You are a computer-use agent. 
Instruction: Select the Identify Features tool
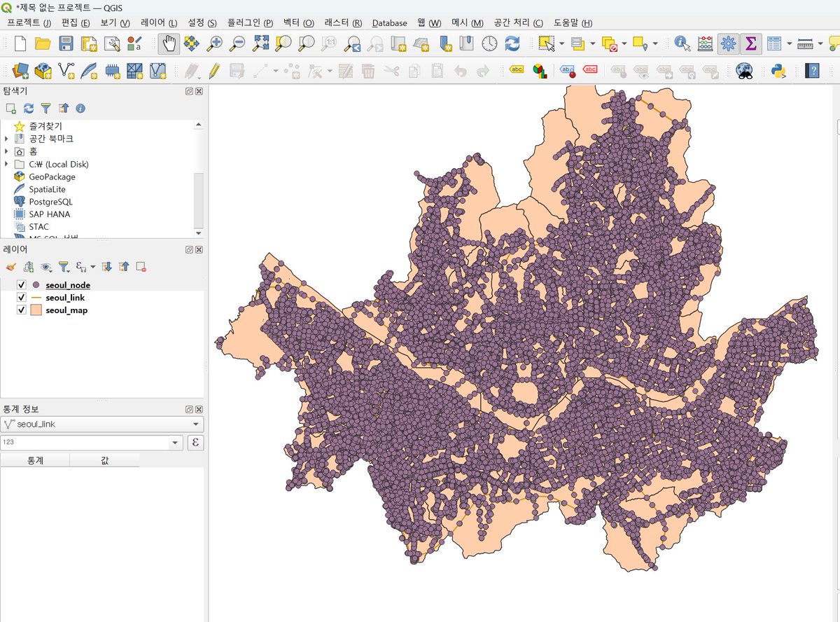[x=682, y=43]
